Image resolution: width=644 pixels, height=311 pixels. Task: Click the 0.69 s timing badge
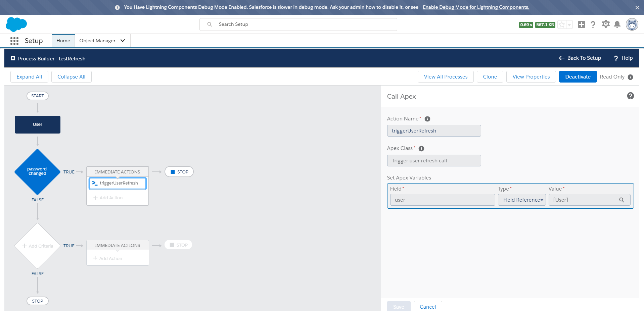click(526, 25)
